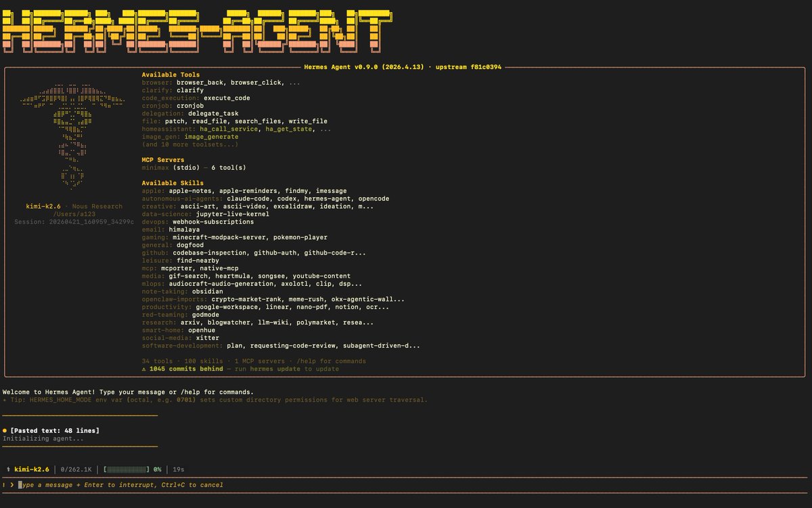Click the Hermes caduceus ASCII art logo
The height and width of the screenshot is (508, 812).
pyautogui.click(x=72, y=136)
